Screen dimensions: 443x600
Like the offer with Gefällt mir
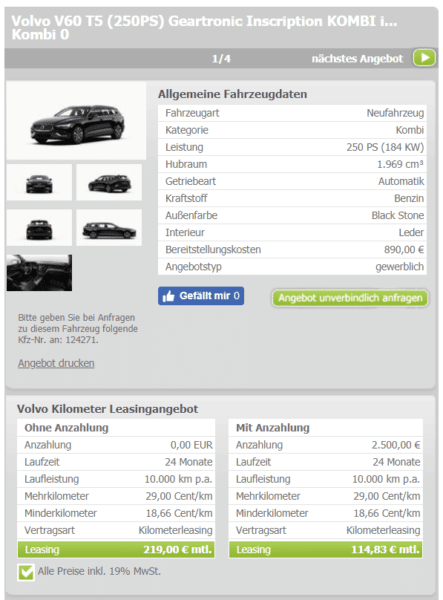tap(201, 296)
